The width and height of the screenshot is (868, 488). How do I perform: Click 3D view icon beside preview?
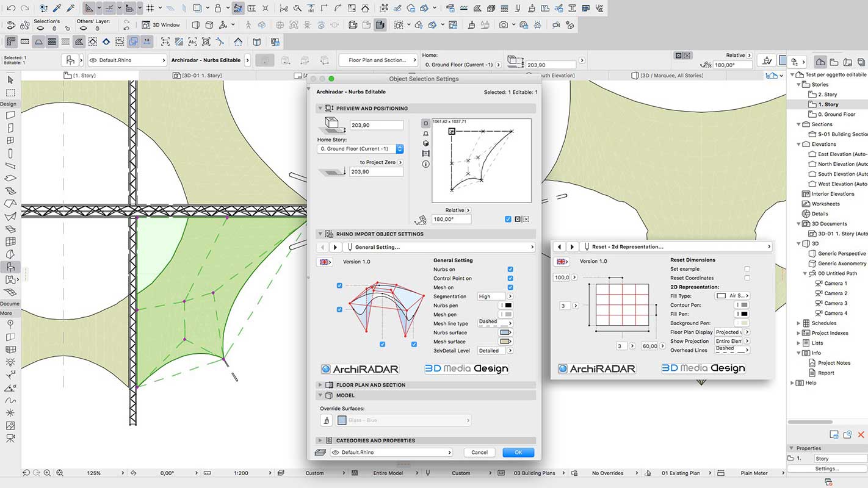425,143
